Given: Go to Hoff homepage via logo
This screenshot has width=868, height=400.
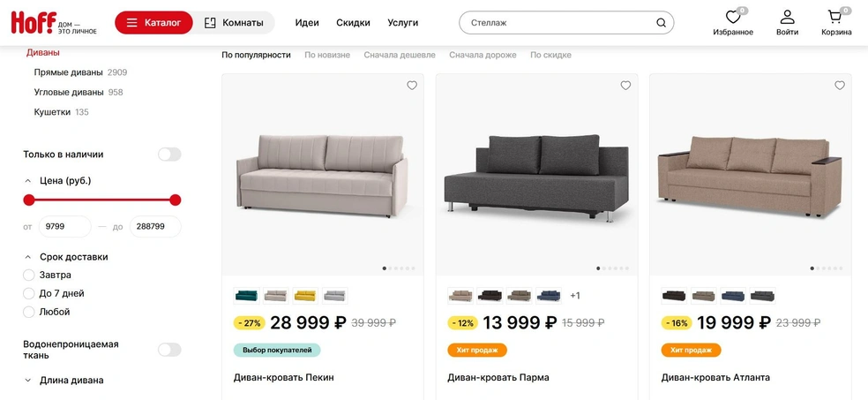Looking at the screenshot, I should 54,23.
